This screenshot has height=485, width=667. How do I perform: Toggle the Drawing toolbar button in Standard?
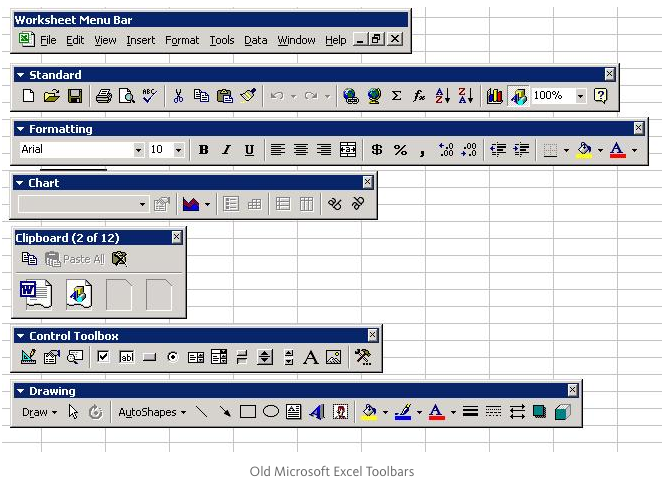[x=518, y=96]
